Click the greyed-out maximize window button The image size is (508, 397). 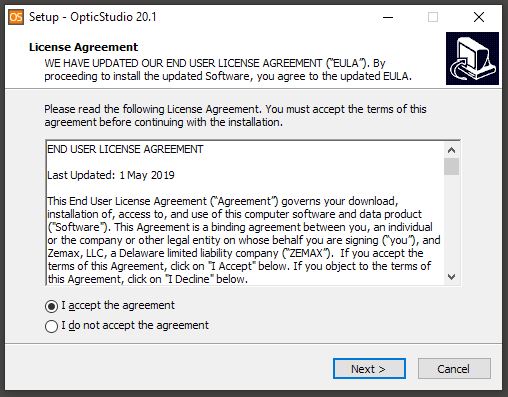(x=433, y=17)
